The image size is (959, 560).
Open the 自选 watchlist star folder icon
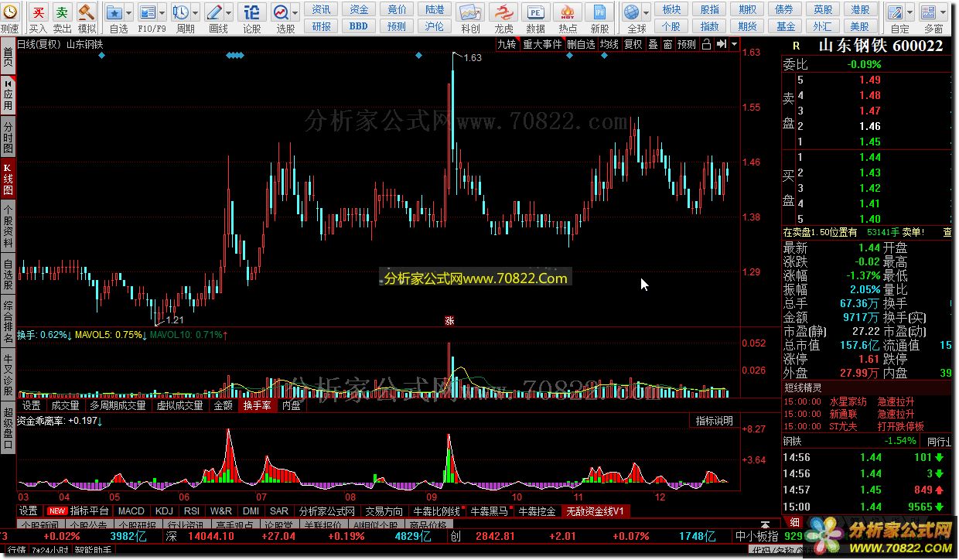click(x=114, y=12)
